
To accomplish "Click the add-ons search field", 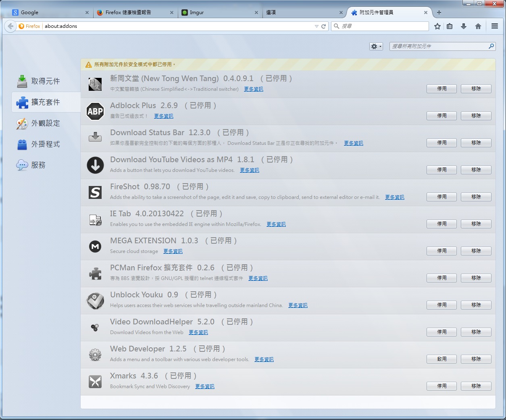I will (439, 46).
